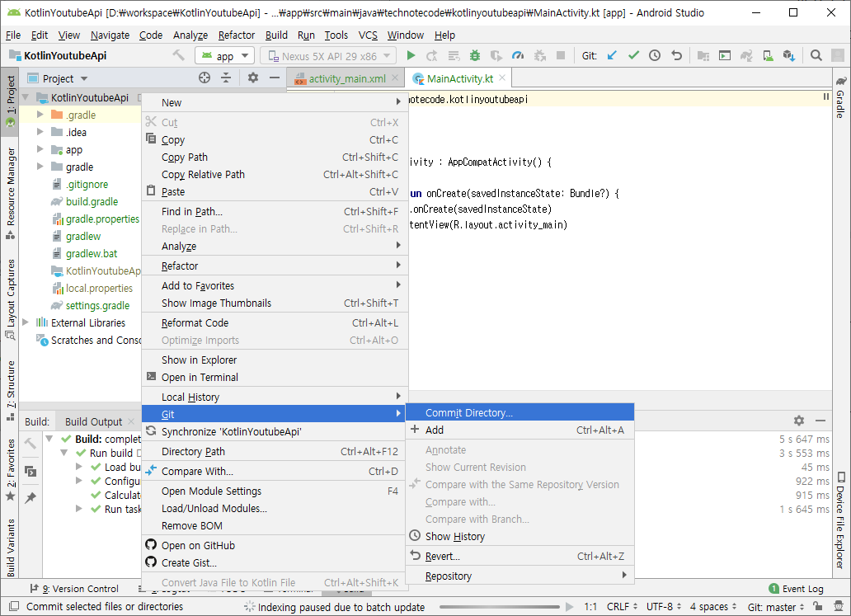
Task: Click Git update project arrow icon
Action: click(612, 55)
